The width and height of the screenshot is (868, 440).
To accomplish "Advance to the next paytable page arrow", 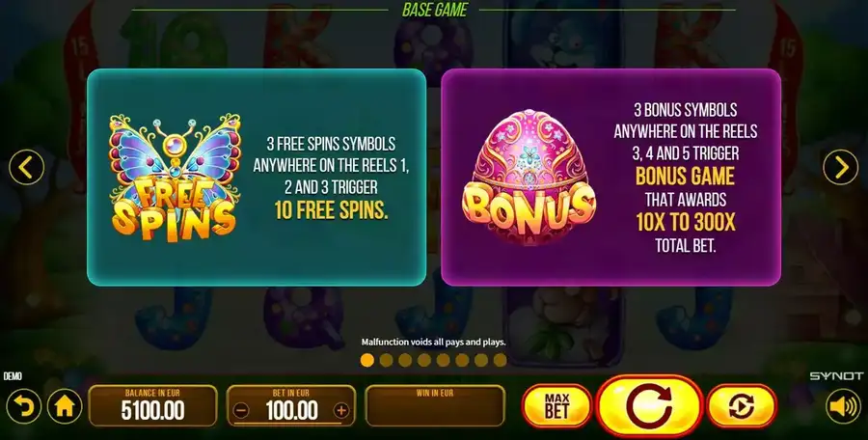I will click(x=841, y=167).
